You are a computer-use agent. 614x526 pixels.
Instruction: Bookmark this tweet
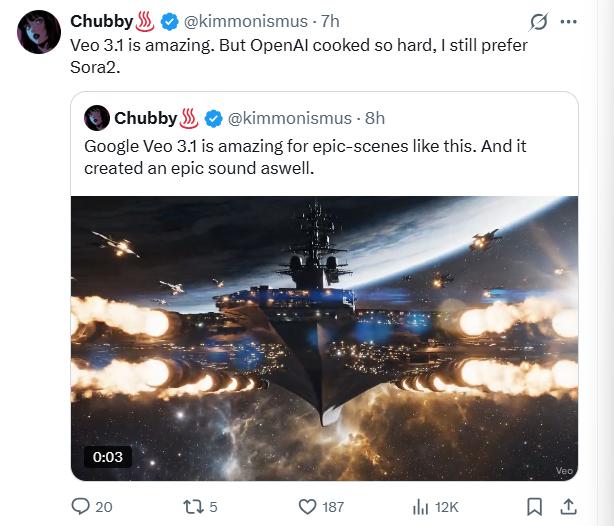coord(535,507)
